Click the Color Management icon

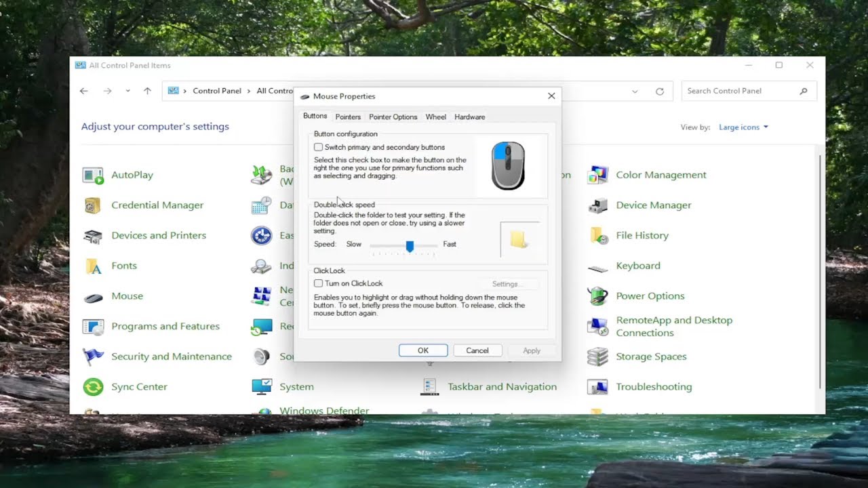click(x=597, y=175)
